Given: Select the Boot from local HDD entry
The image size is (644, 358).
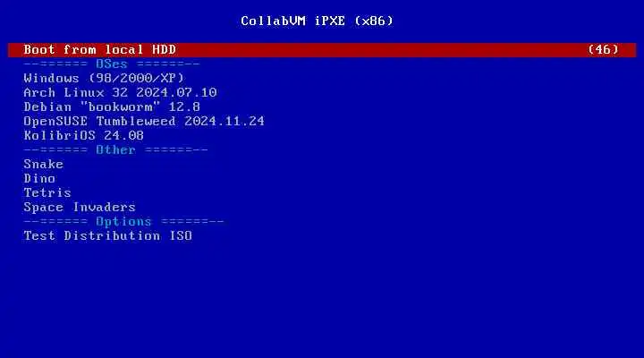Looking at the screenshot, I should pos(322,50).
